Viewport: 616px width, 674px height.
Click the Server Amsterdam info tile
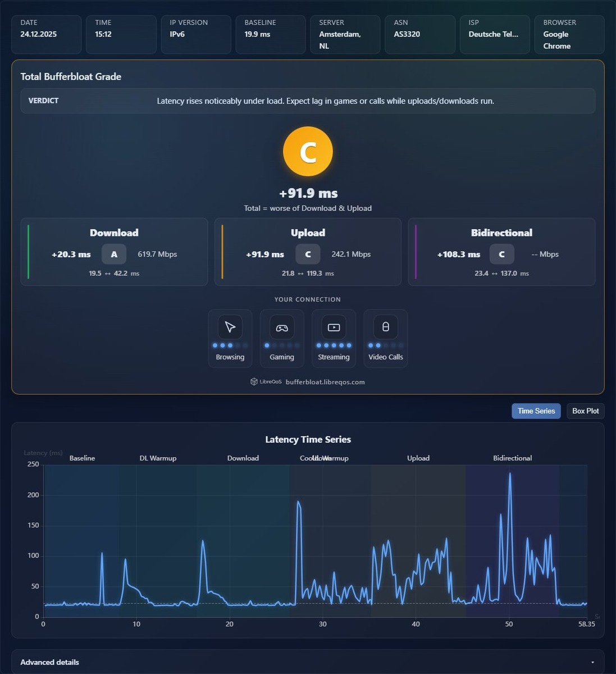tap(345, 34)
